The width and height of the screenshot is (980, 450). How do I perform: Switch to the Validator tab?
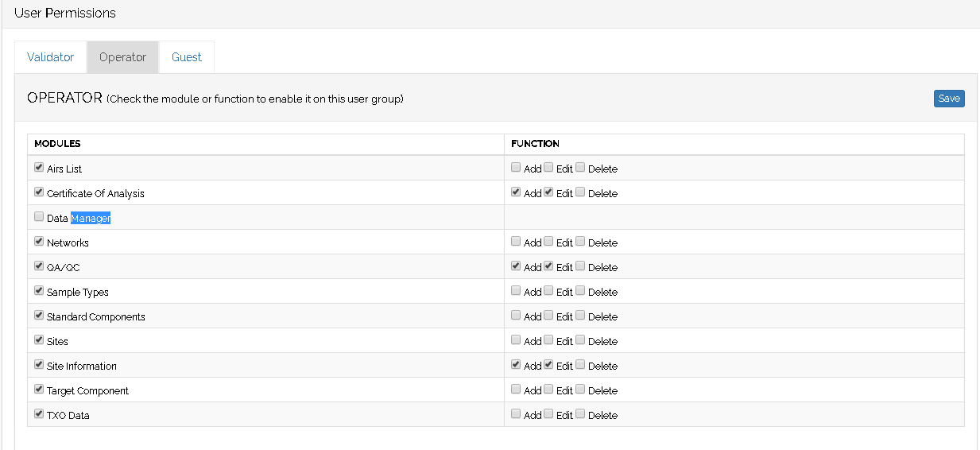tap(50, 57)
